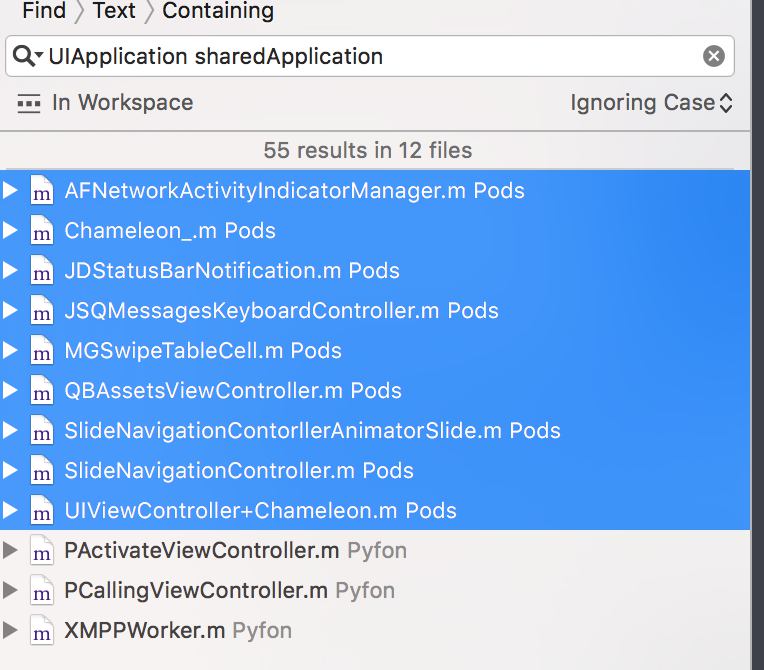Clear the search field text
The width and height of the screenshot is (764, 670).
[713, 56]
